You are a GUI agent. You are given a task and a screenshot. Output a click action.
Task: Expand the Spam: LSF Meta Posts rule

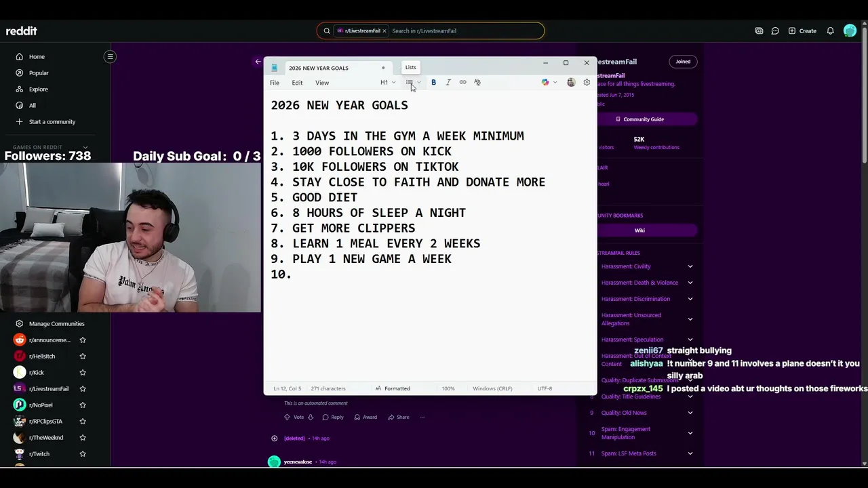click(690, 453)
